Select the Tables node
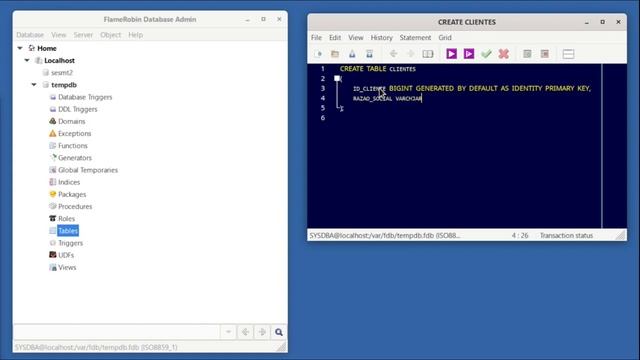640x360 pixels. coord(68,231)
